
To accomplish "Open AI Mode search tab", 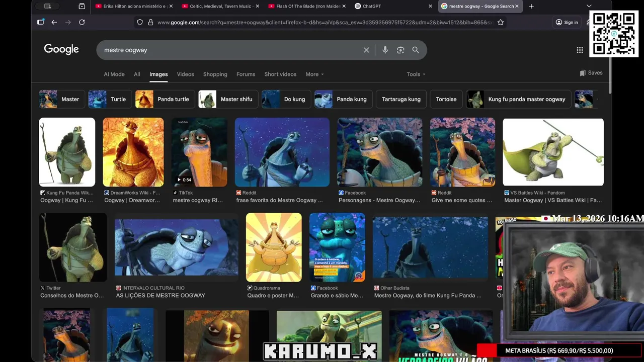I will pos(114,74).
